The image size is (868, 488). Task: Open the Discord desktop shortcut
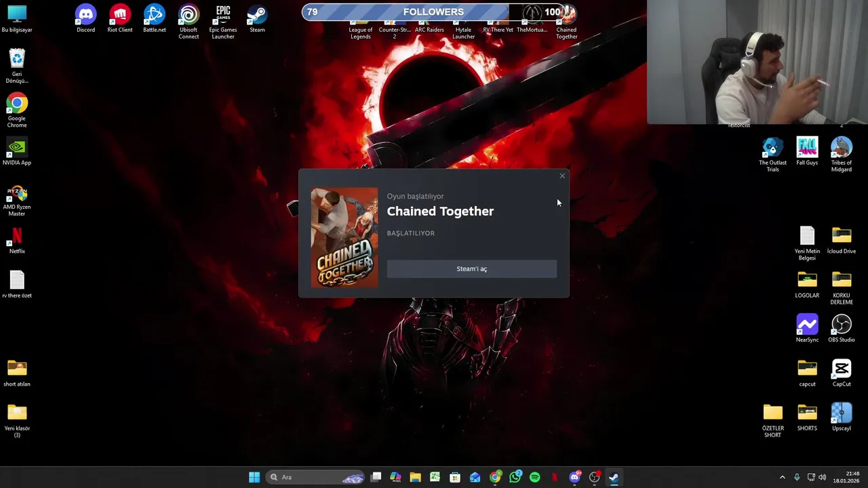(x=85, y=19)
